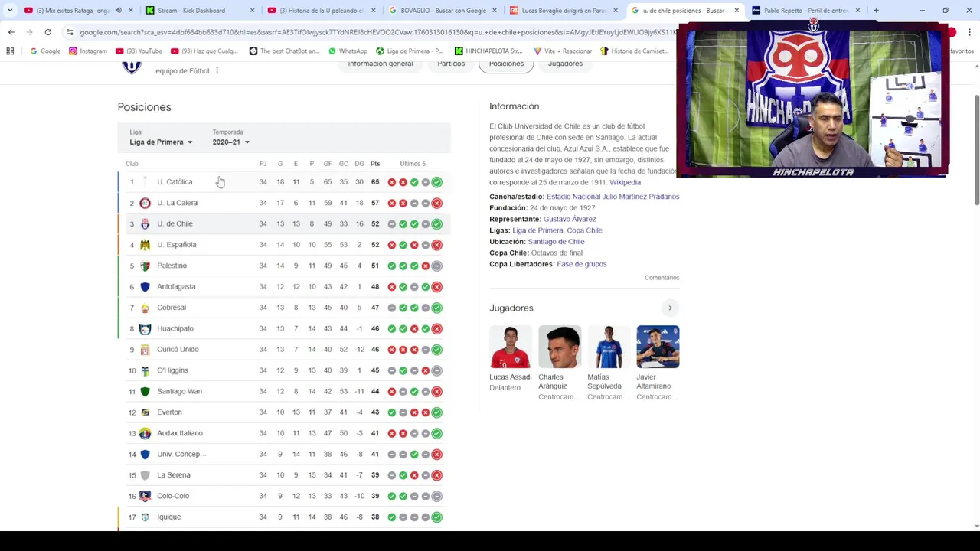Image resolution: width=980 pixels, height=551 pixels.
Task: Open the Historia de Camiset... bookmark
Action: pos(634,51)
